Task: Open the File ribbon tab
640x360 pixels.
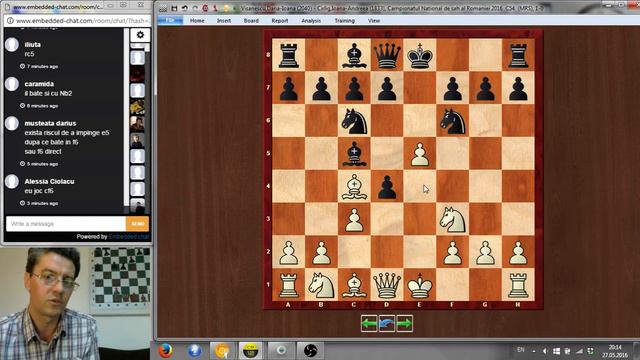Action: (170, 20)
